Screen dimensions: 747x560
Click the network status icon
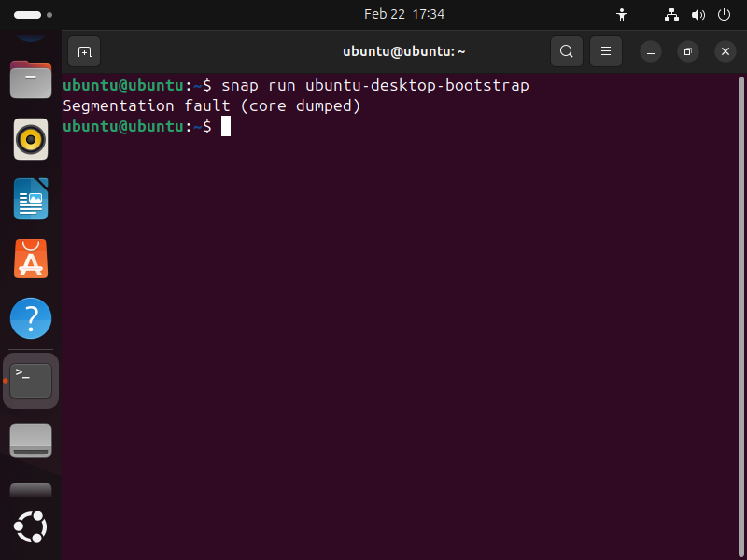tap(671, 15)
